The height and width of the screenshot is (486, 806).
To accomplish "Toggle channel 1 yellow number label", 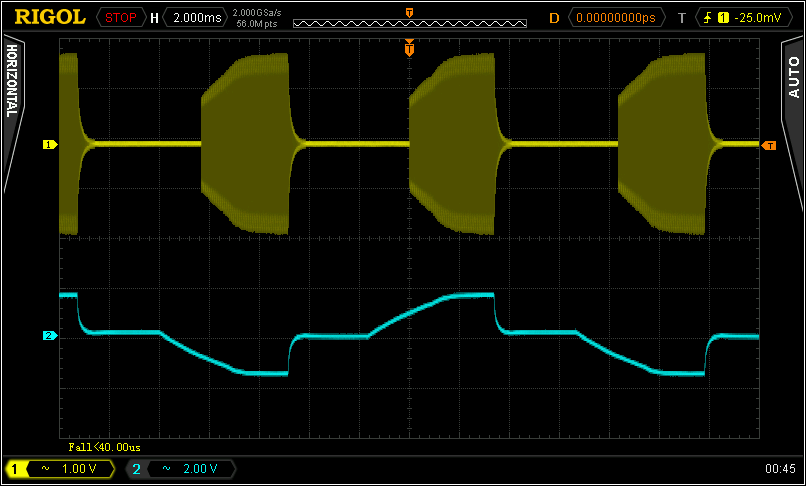I will 14,469.
